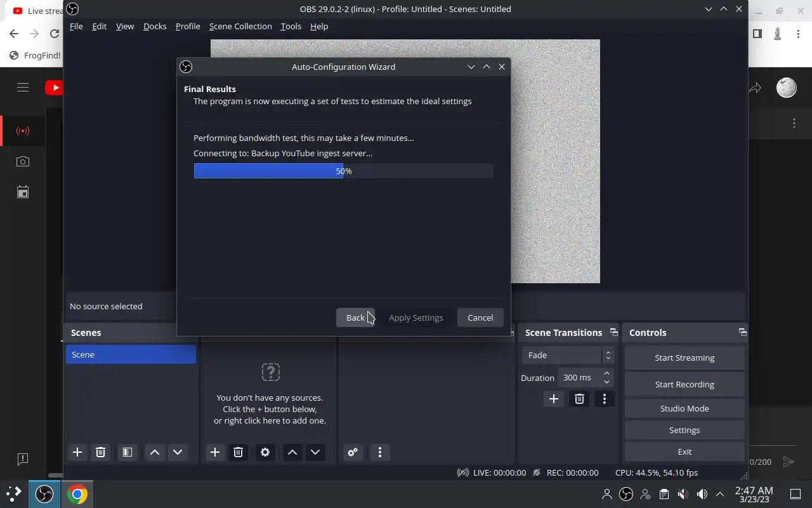
Task: Show hidden tray icons arrow
Action: [720, 494]
